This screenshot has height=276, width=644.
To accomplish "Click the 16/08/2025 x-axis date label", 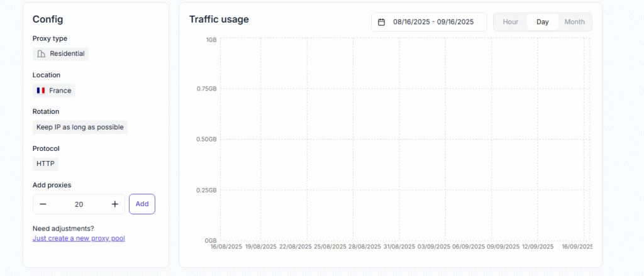I will pyautogui.click(x=226, y=247).
